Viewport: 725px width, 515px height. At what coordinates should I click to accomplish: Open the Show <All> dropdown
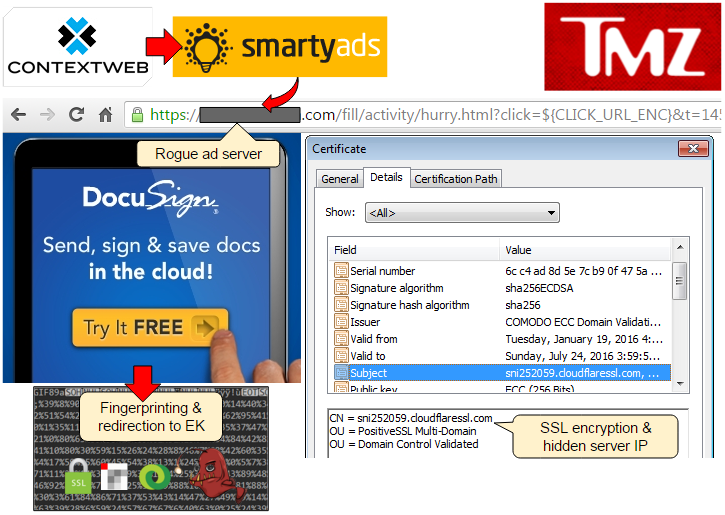point(462,213)
